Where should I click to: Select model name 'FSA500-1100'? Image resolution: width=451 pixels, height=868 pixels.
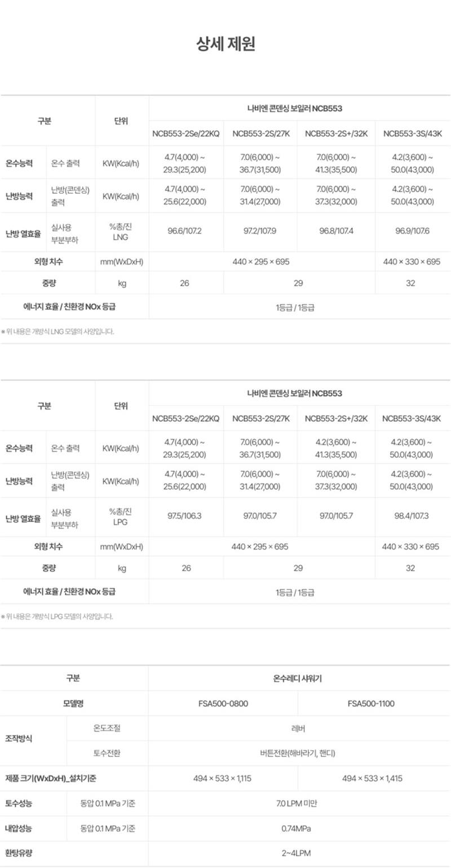[x=371, y=703]
